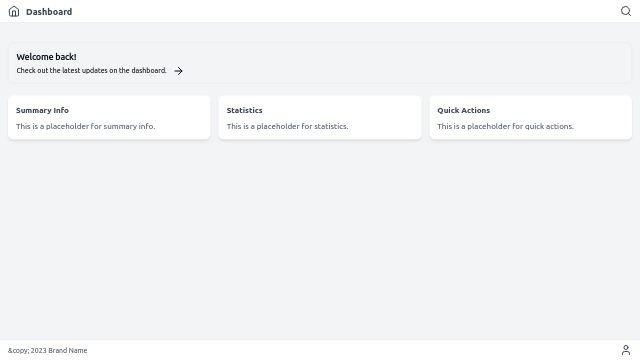Select the Statistics heading
Image resolution: width=640 pixels, height=360 pixels.
point(244,110)
